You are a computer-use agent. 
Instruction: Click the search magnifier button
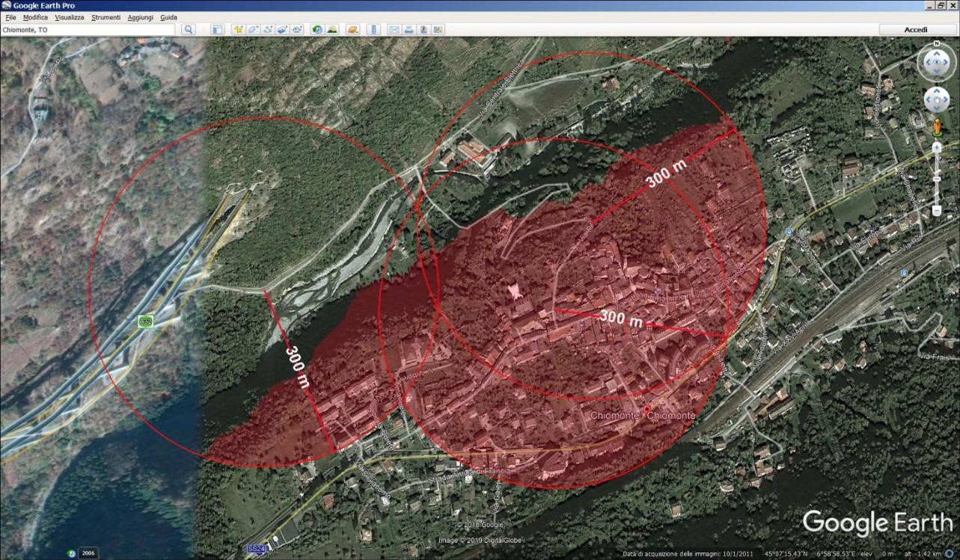(x=189, y=30)
